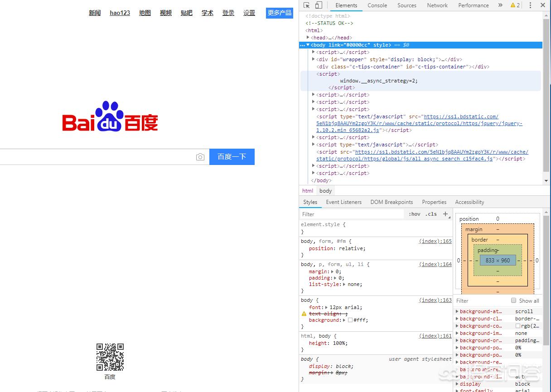Activate the inspect element picker icon
This screenshot has width=551, height=392.
[307, 5]
